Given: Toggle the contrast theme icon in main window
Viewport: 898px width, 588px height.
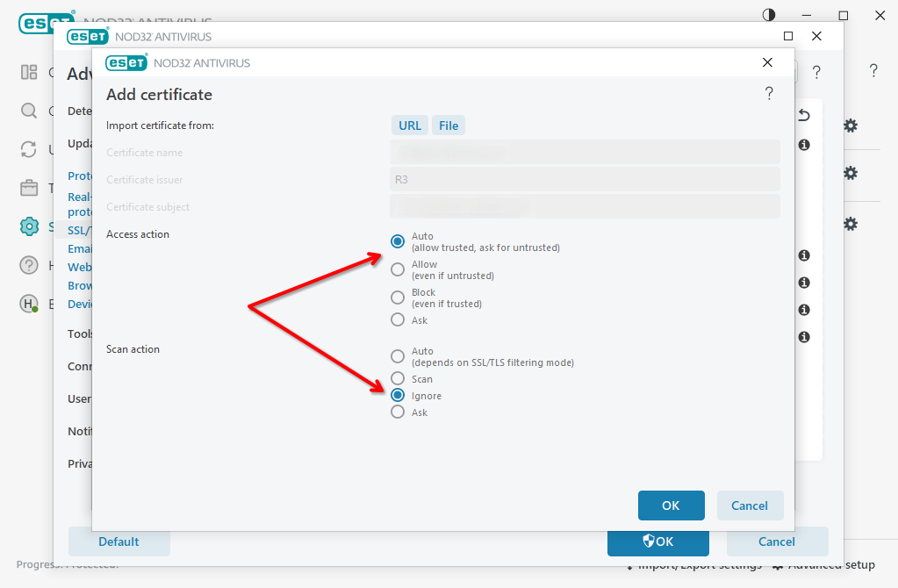Looking at the screenshot, I should pyautogui.click(x=769, y=16).
